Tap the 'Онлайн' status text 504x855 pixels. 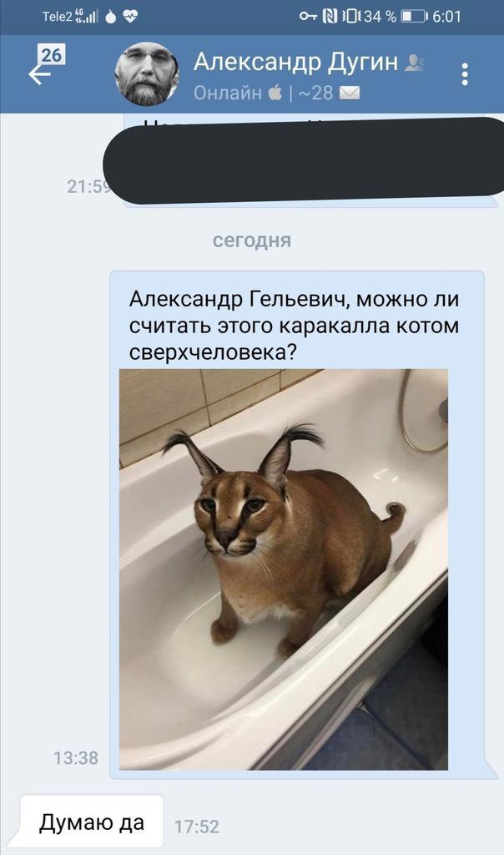coord(228,93)
